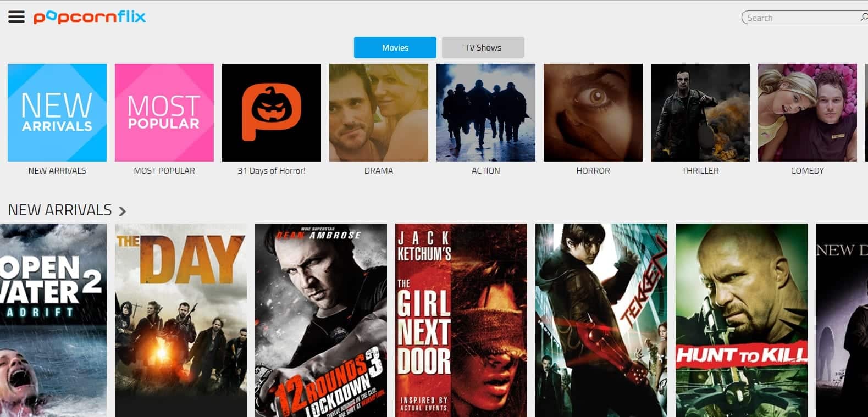
Task: Open the Thriller category thumbnail
Action: (700, 113)
